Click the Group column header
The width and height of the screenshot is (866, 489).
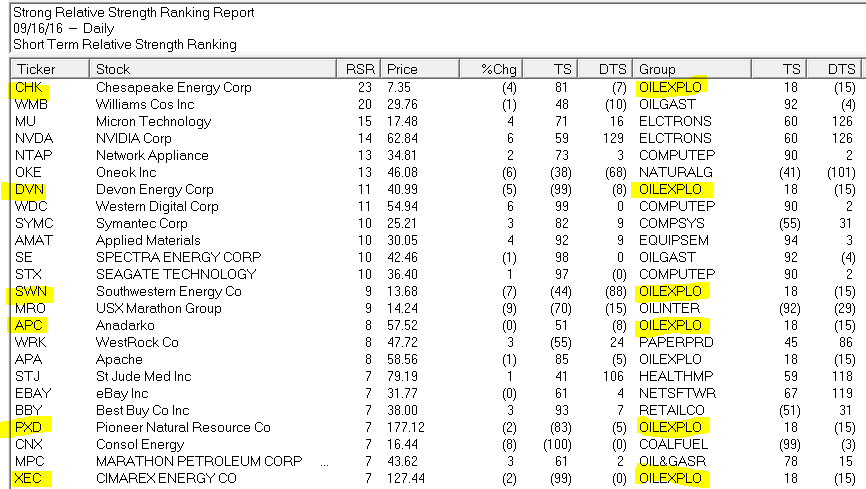pyautogui.click(x=692, y=69)
